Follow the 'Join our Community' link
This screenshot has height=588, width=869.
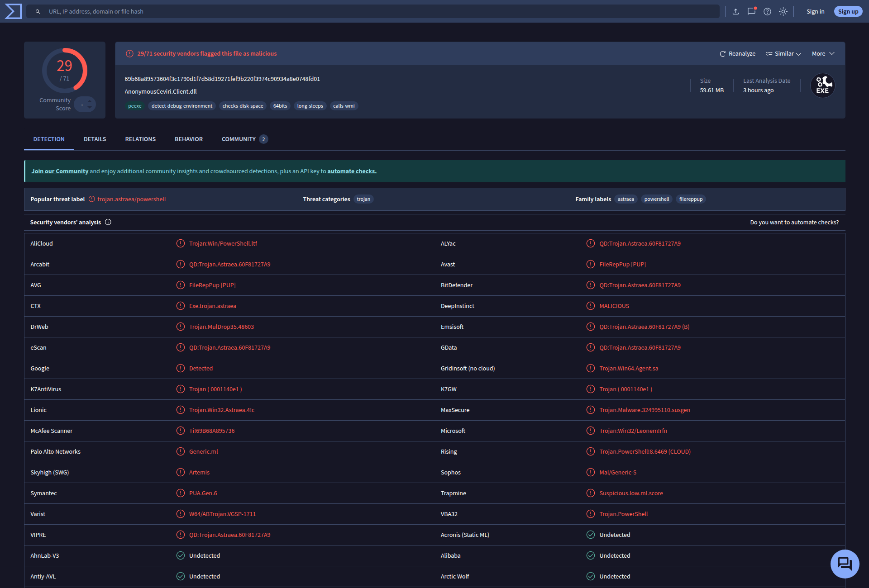tap(60, 171)
